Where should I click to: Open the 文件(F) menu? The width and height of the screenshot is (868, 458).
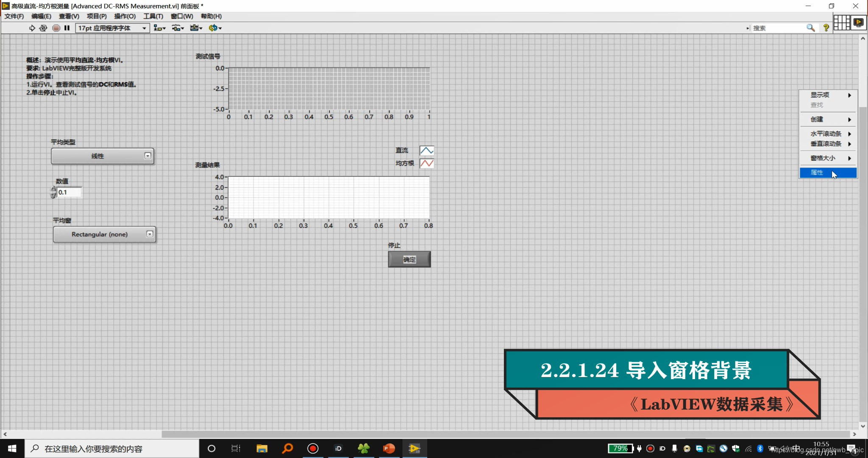click(x=14, y=16)
